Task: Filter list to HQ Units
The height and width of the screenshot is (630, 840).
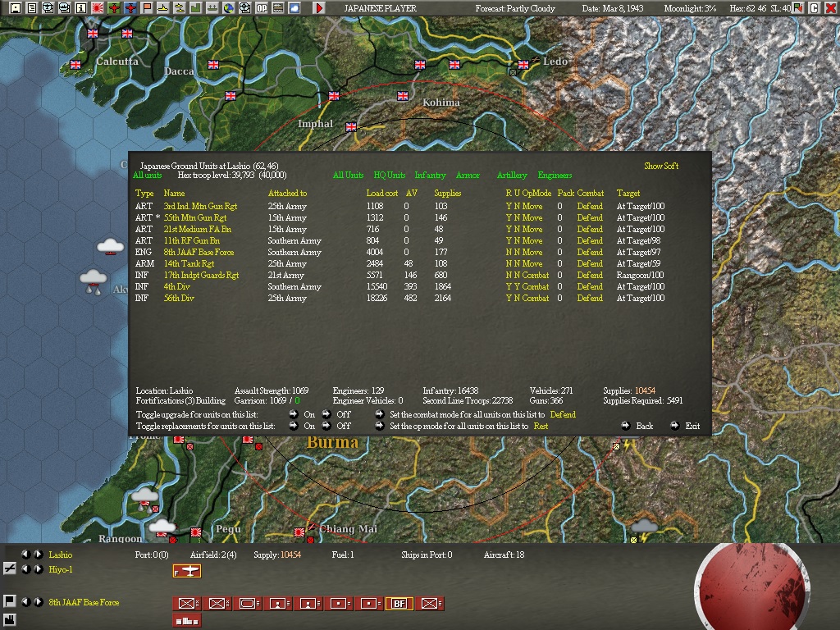Action: coord(390,176)
